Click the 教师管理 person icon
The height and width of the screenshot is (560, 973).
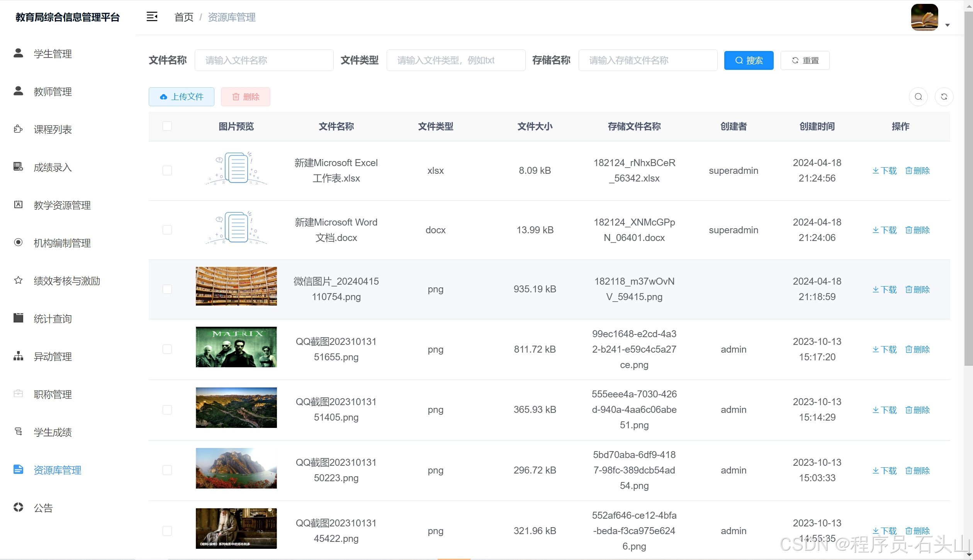point(18,91)
